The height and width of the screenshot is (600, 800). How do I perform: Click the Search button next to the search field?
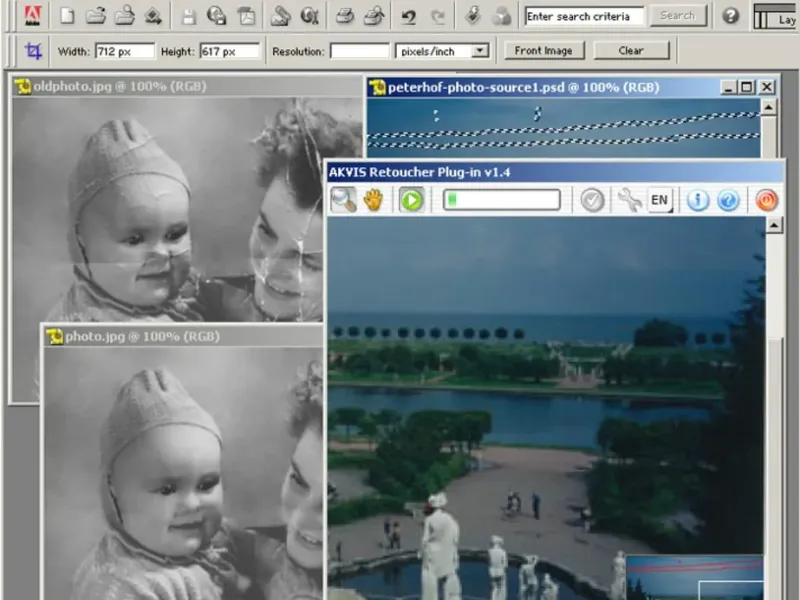[x=677, y=16]
